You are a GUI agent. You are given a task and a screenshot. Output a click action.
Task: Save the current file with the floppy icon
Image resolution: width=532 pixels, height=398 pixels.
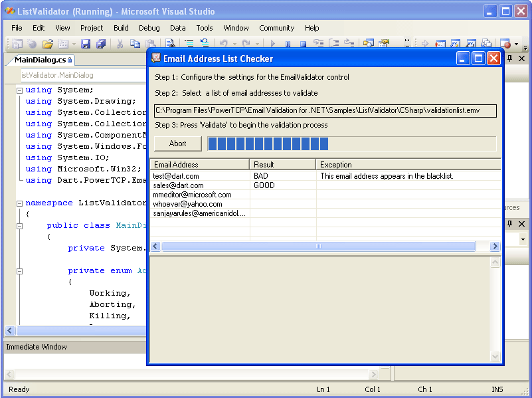(x=86, y=43)
